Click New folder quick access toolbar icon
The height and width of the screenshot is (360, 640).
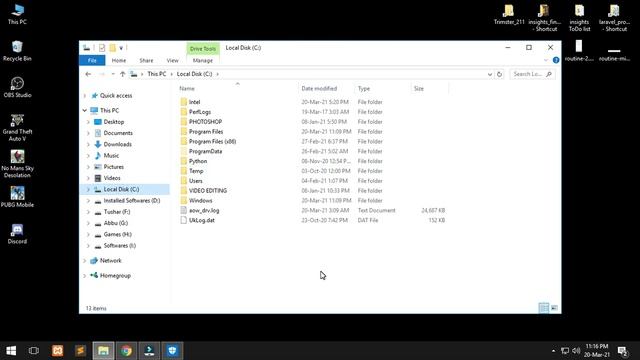(112, 48)
